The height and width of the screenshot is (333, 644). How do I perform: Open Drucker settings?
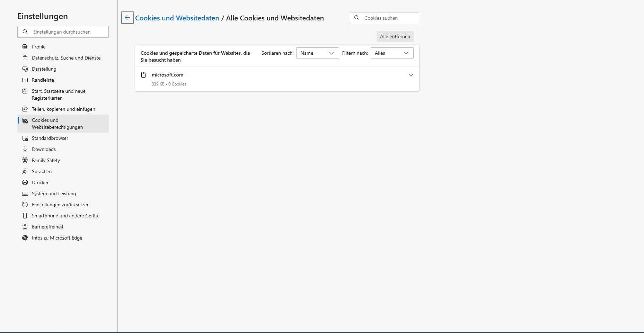[63, 182]
